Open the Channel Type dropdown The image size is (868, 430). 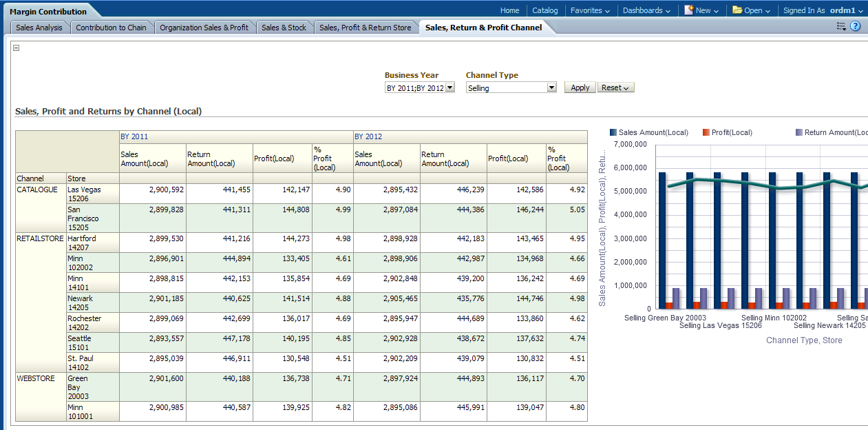pyautogui.click(x=551, y=88)
